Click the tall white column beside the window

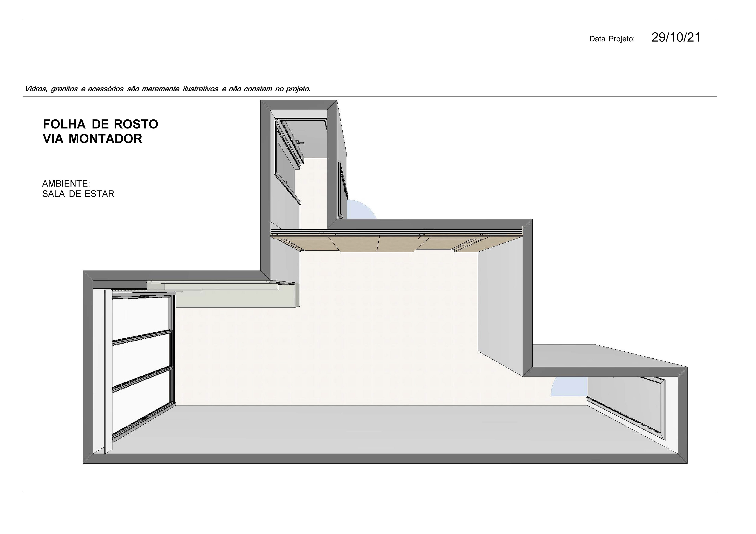108,372
